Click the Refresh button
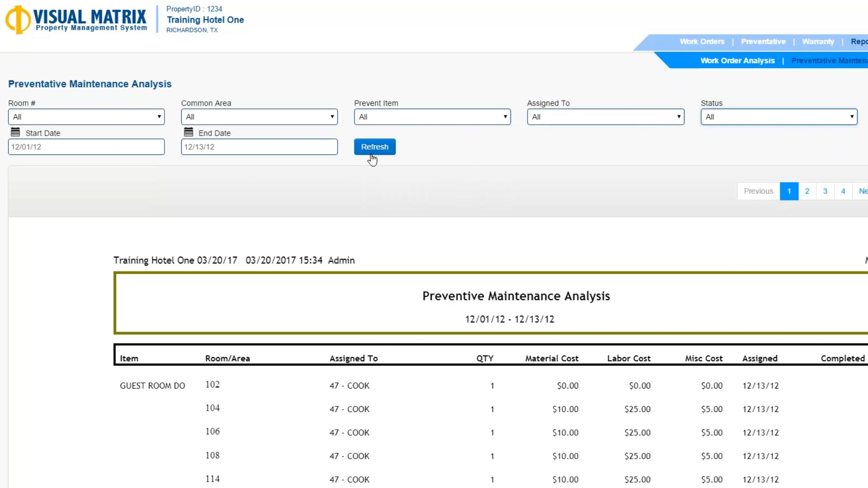 375,147
